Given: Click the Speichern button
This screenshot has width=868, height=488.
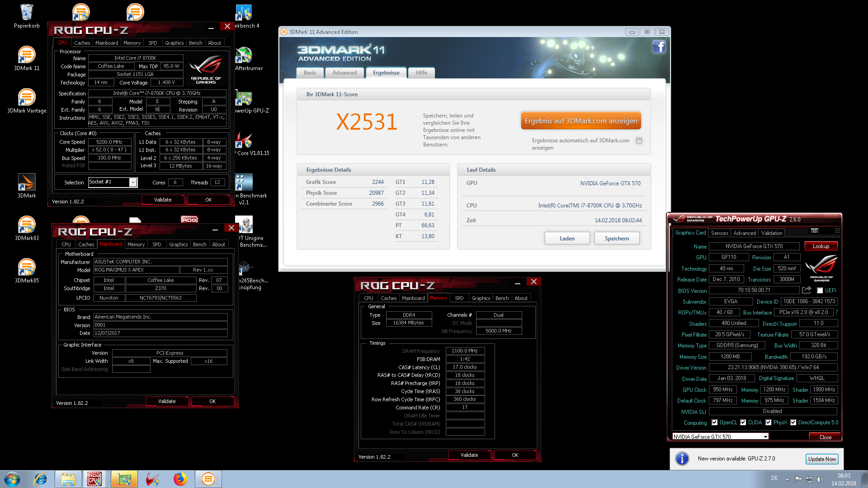Looking at the screenshot, I should coord(617,239).
